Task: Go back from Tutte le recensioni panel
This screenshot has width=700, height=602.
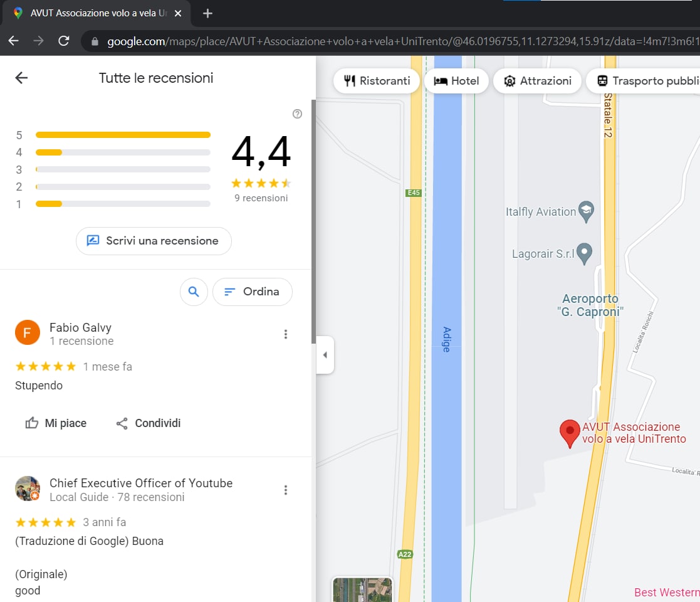Action: pos(21,78)
